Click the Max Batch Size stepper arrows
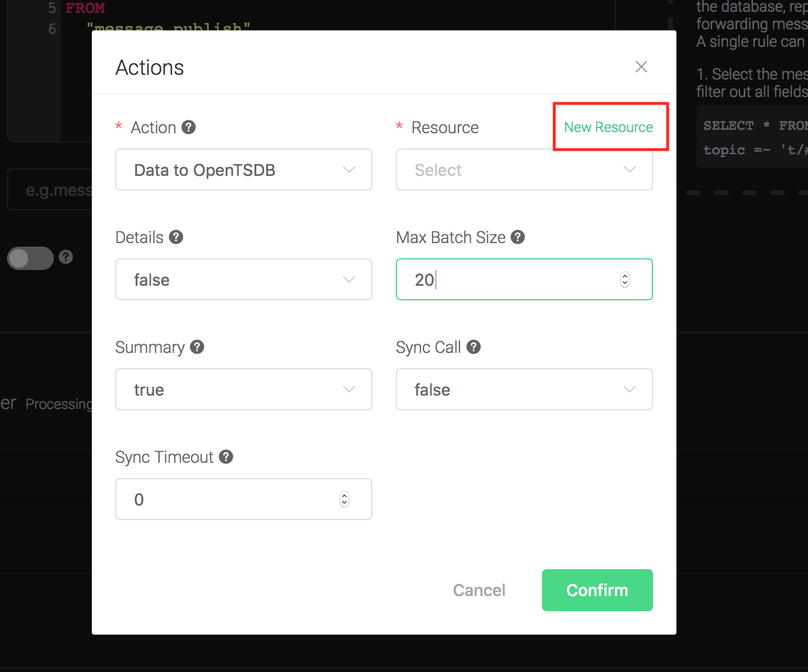This screenshot has width=808, height=672. click(x=625, y=279)
